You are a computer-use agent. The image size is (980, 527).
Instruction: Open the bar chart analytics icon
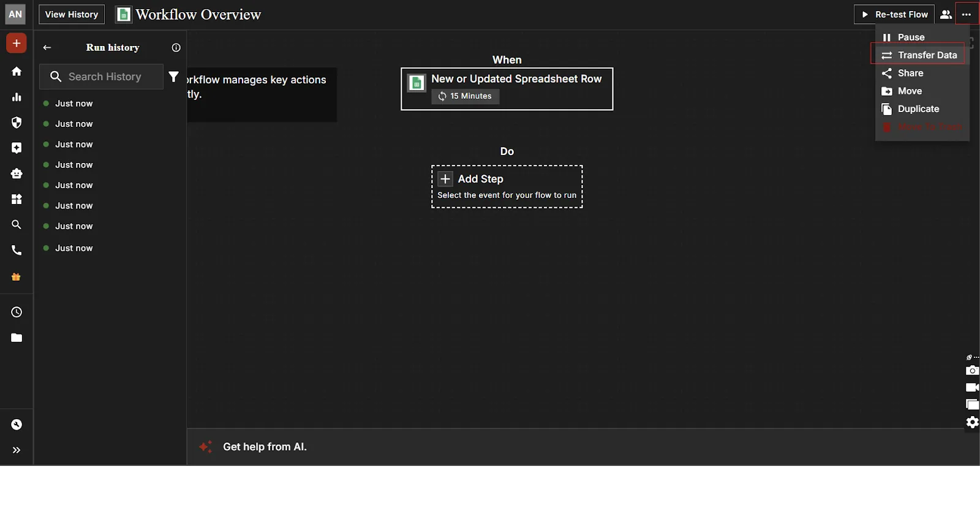17,97
